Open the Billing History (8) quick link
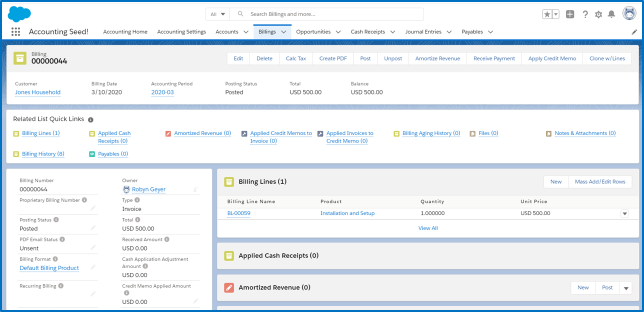Viewport: 644px width, 312px height. pyautogui.click(x=43, y=154)
